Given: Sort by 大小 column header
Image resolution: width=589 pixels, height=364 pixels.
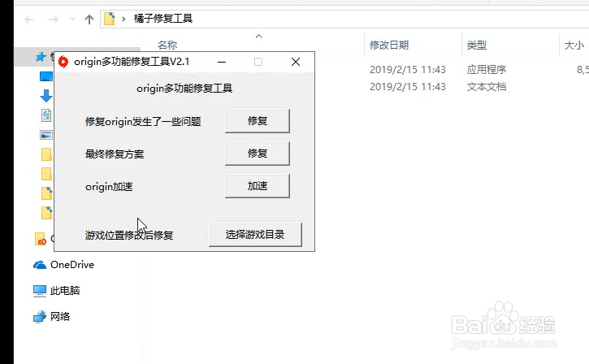Looking at the screenshot, I should [574, 45].
